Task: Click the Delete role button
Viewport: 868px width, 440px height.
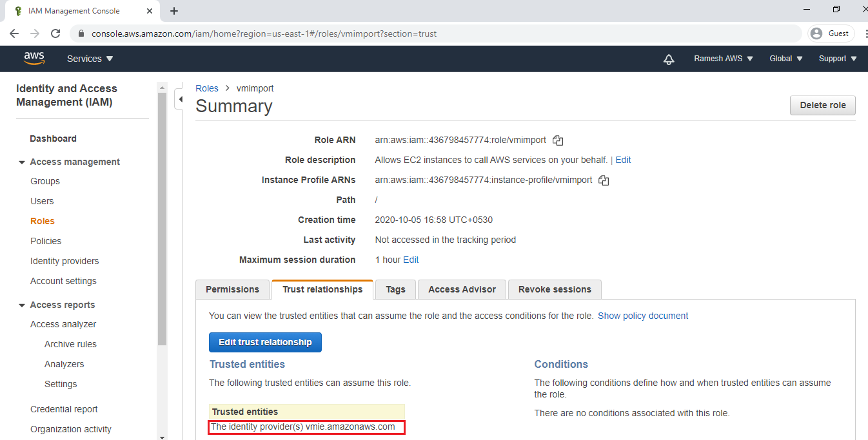Action: pos(823,105)
